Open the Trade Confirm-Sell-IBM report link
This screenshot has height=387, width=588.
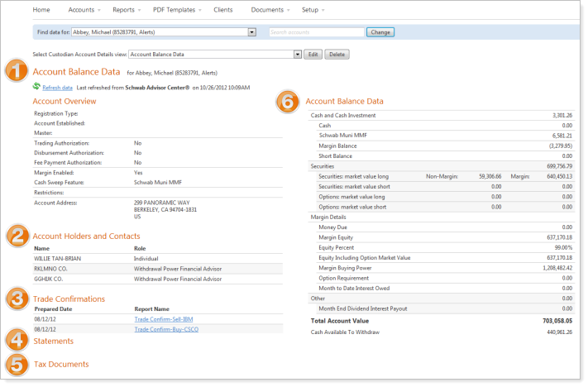tap(165, 319)
